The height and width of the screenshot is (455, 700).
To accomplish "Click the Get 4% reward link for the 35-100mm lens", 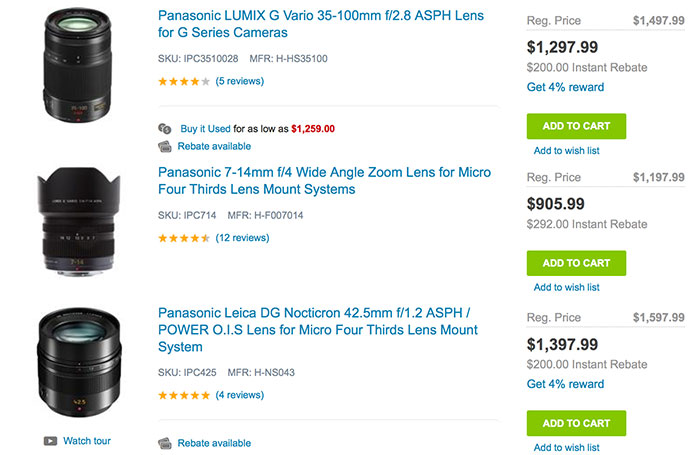I will (x=565, y=87).
